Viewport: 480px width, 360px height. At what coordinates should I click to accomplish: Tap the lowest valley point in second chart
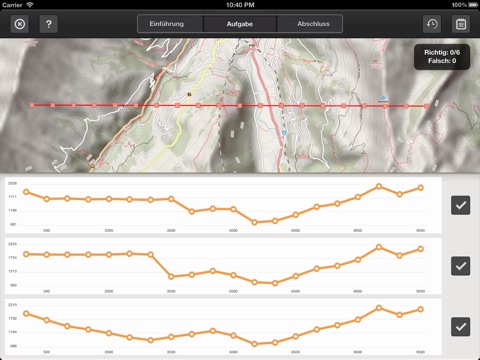point(275,283)
